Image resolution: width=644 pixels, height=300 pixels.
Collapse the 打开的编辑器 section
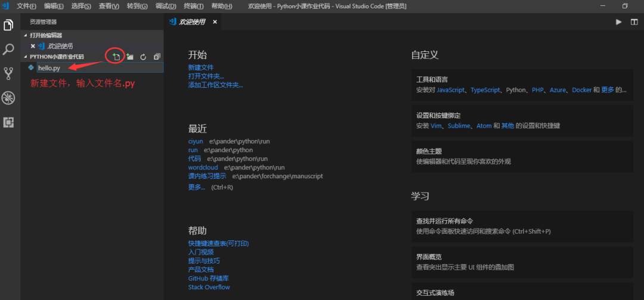click(x=46, y=36)
